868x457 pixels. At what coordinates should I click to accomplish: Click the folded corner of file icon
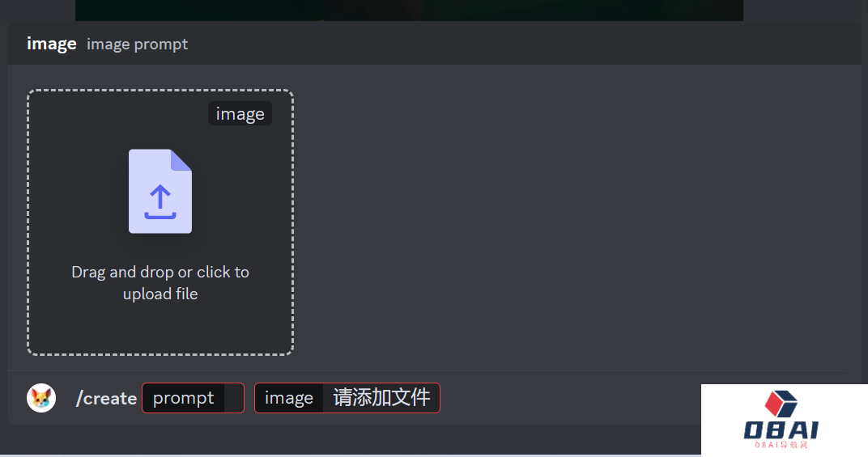181,160
